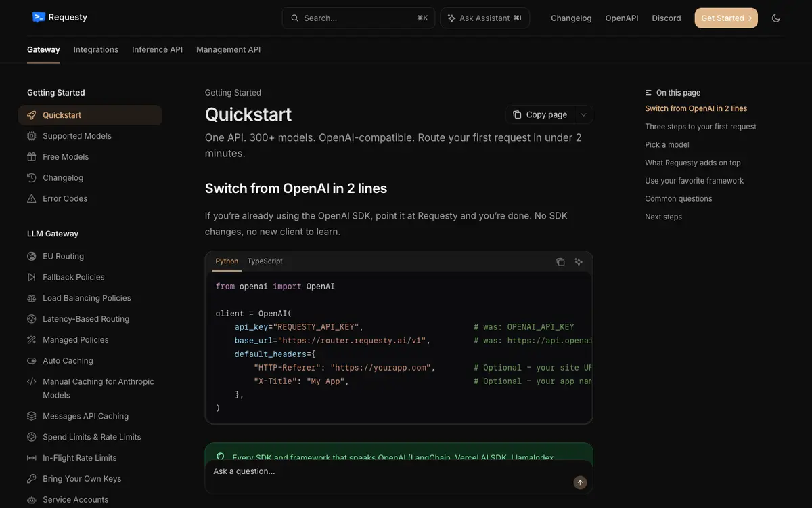Open Supported Models in sidebar
Viewport: 812px width, 508px height.
(90, 136)
